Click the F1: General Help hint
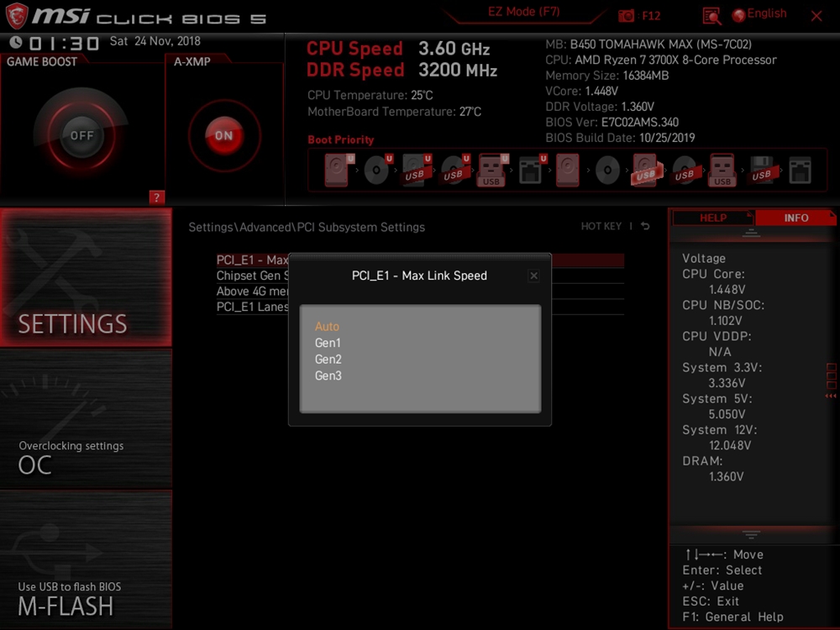The height and width of the screenshot is (630, 840). pos(732,617)
